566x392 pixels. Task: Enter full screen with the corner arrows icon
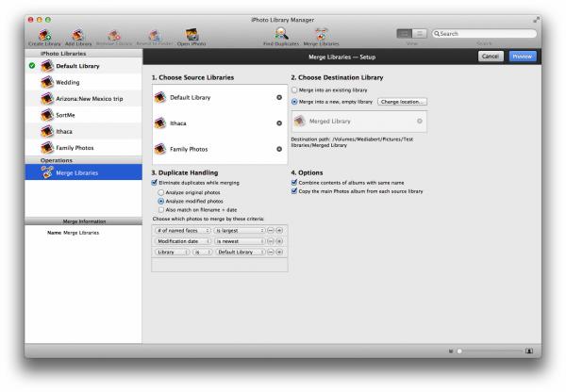(537, 20)
